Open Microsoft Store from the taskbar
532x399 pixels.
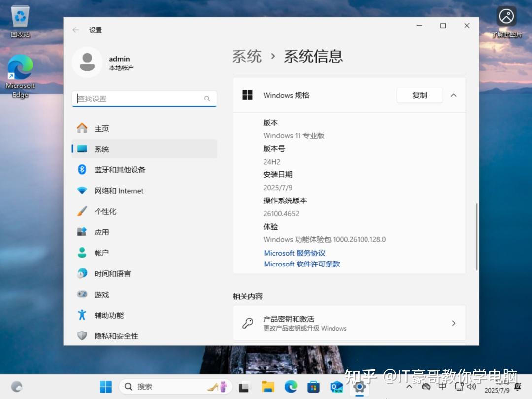point(313,387)
